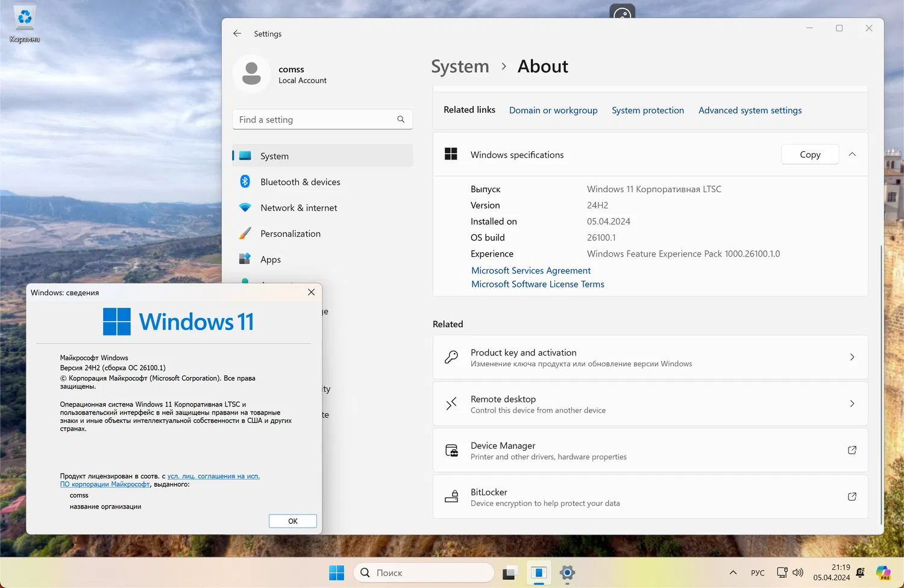This screenshot has height=588, width=904.
Task: Click the Windows Start button
Action: click(336, 573)
